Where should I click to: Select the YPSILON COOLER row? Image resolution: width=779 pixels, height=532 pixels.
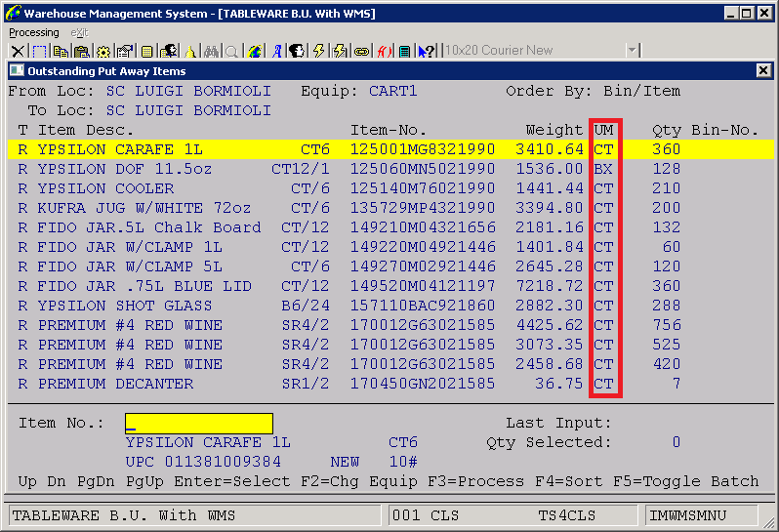click(x=390, y=188)
